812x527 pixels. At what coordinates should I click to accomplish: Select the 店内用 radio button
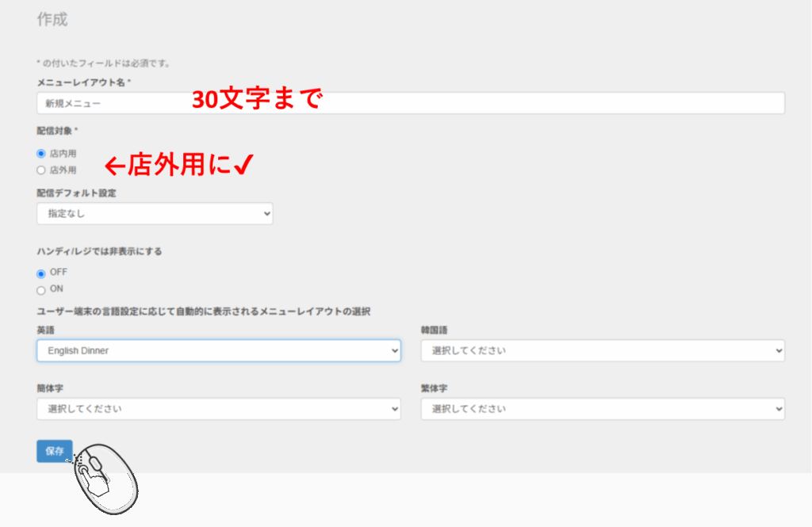click(41, 154)
